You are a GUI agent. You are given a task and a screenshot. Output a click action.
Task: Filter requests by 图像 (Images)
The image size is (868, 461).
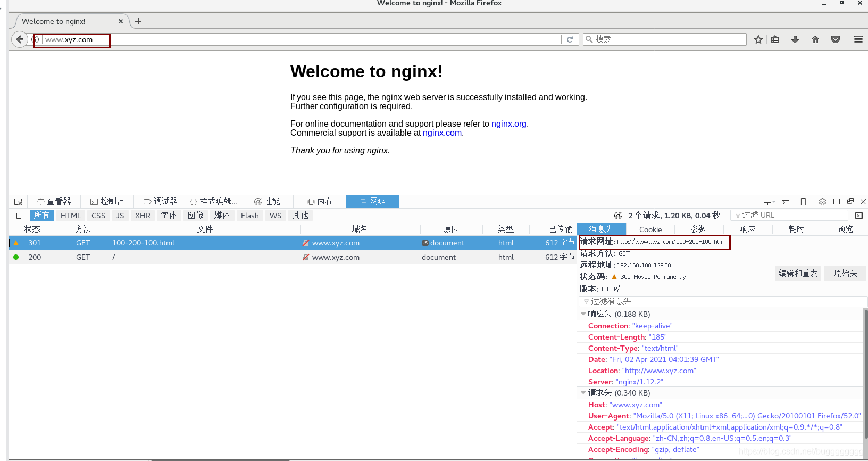pos(195,216)
